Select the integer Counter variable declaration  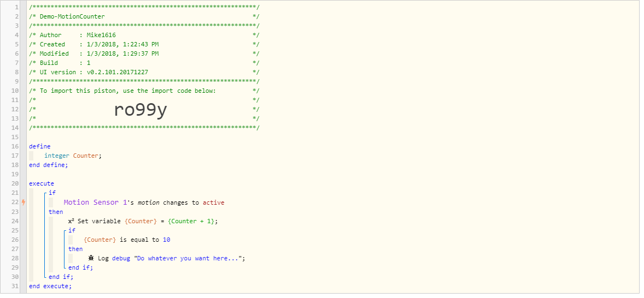(x=73, y=156)
